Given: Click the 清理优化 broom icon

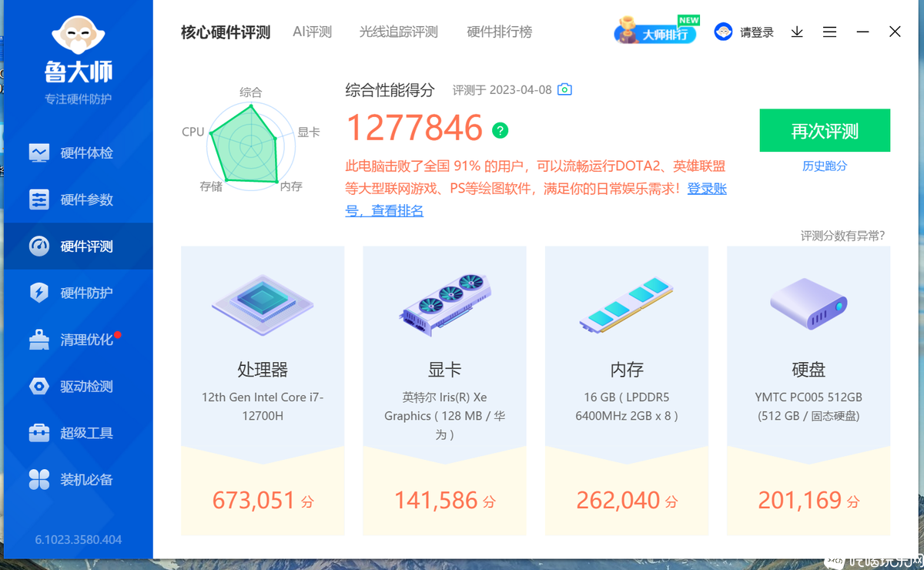Looking at the screenshot, I should 39,340.
